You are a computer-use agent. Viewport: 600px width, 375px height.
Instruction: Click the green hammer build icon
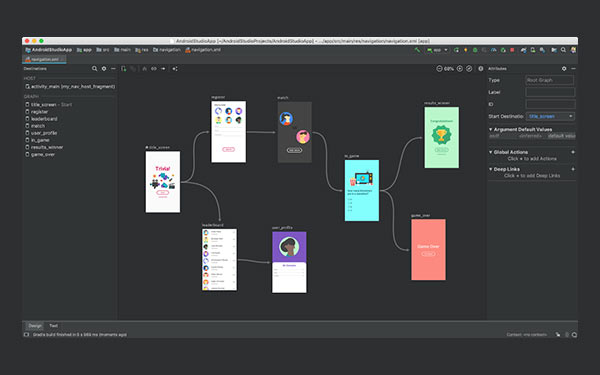417,50
